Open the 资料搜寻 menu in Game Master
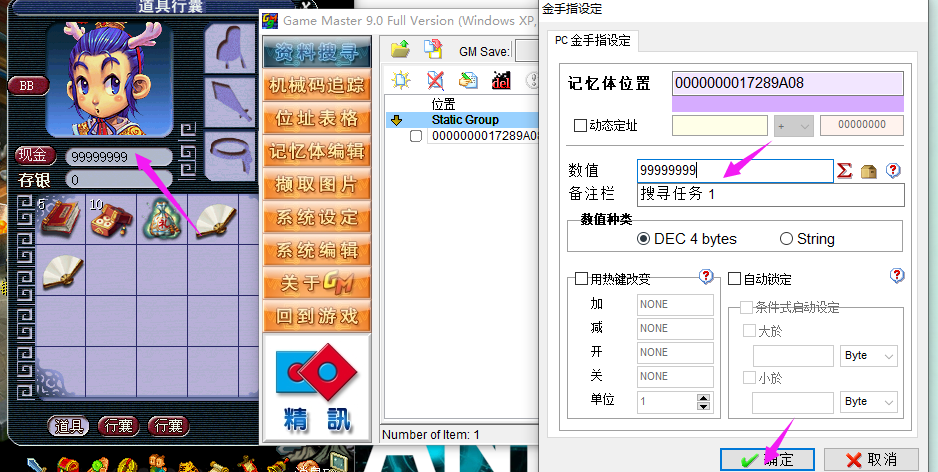 316,52
